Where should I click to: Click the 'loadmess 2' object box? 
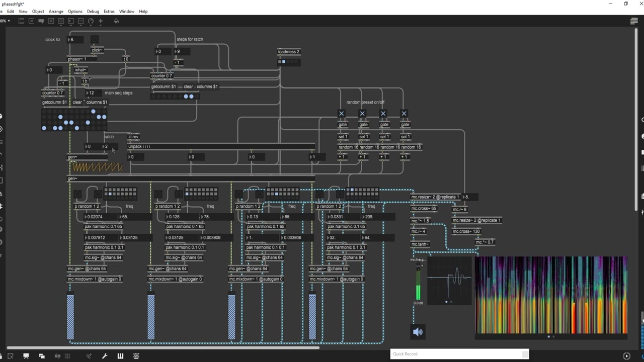(289, 52)
